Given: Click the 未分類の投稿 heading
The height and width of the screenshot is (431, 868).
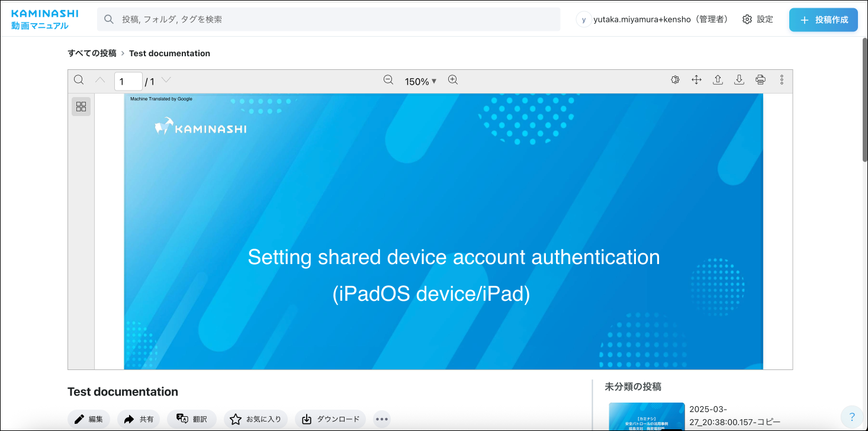Looking at the screenshot, I should (x=633, y=387).
